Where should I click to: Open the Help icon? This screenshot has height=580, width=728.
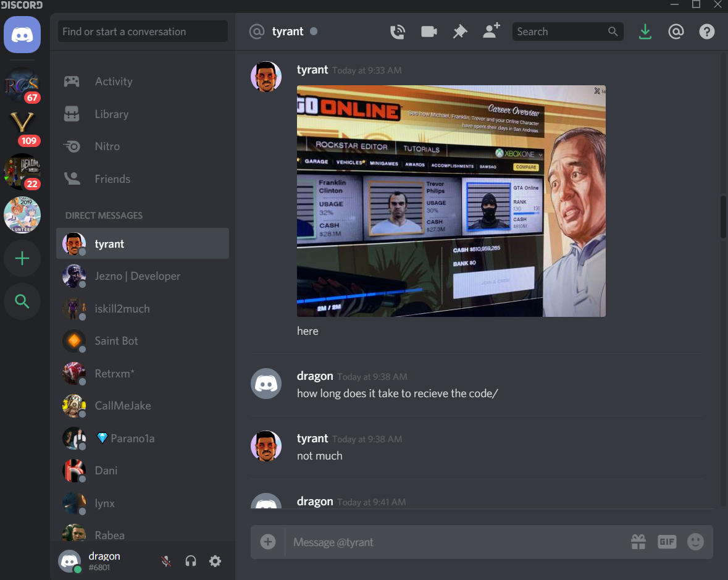click(706, 32)
